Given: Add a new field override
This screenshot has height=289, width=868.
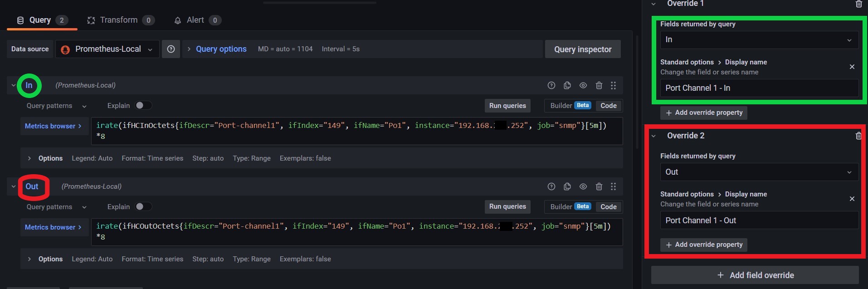Looking at the screenshot, I should [755, 275].
